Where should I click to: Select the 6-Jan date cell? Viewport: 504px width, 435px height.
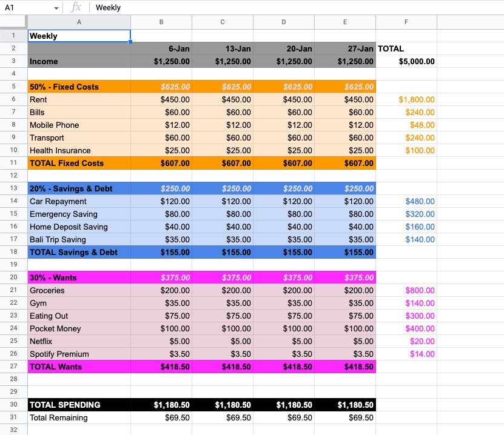(161, 48)
